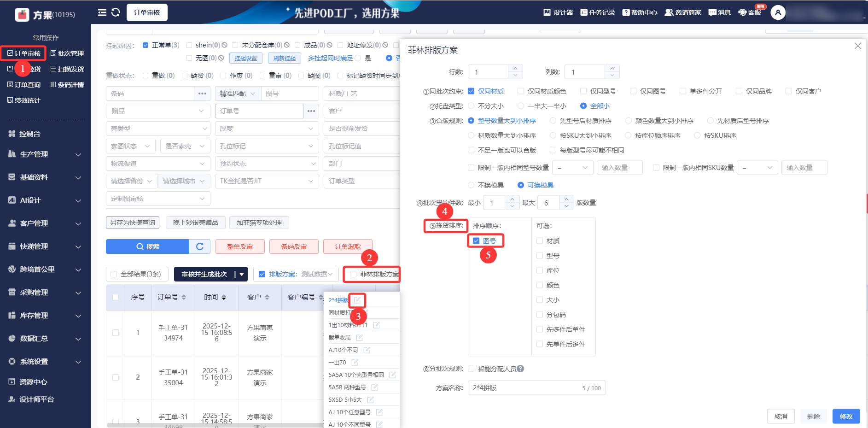Increase the 行数 stepper value

click(515, 68)
